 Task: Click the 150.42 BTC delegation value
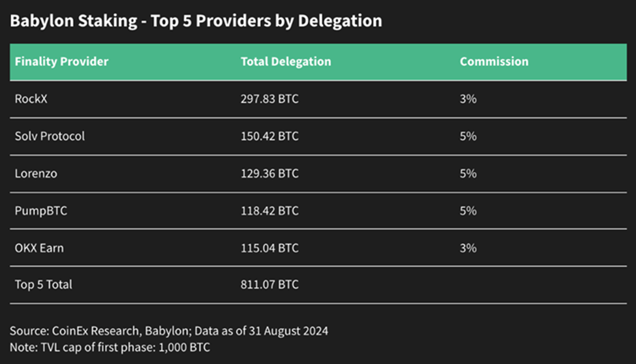pos(269,136)
